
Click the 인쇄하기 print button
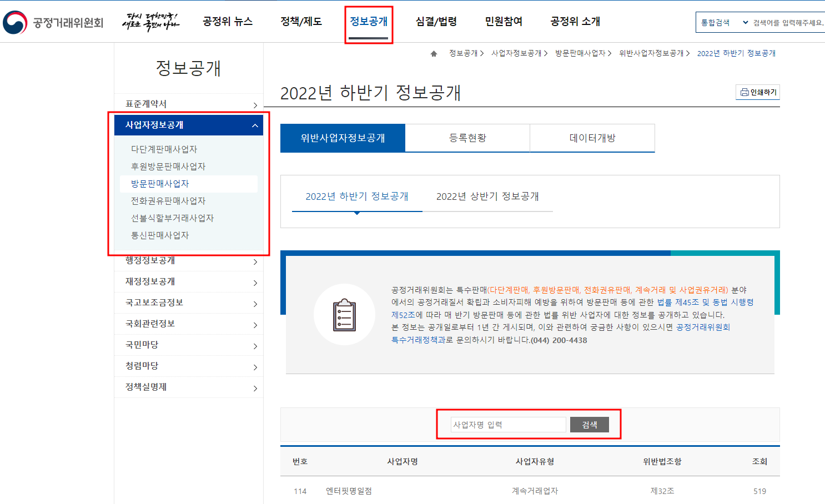point(758,92)
